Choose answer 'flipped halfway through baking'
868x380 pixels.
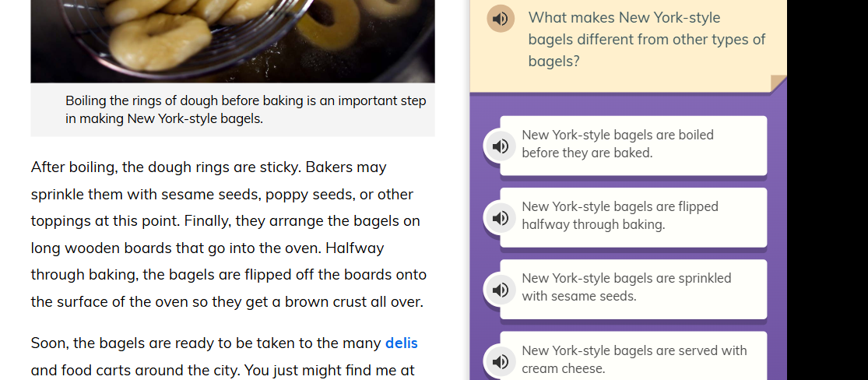coord(632,216)
